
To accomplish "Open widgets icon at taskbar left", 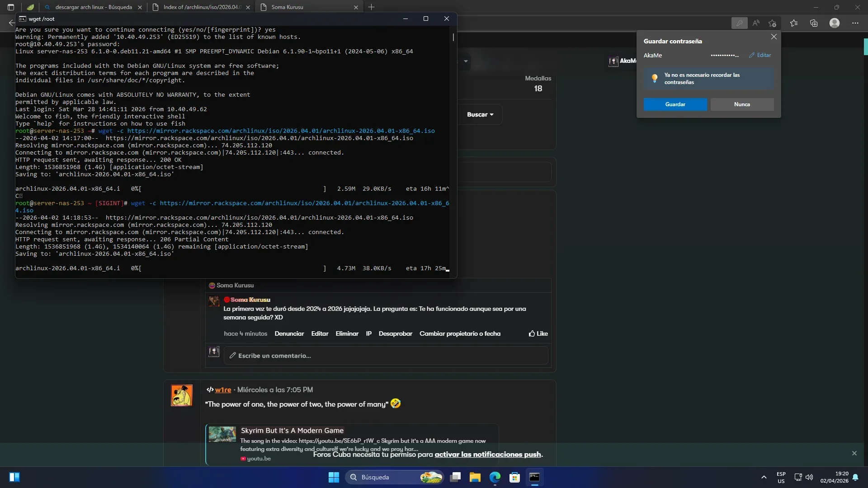I will click(14, 477).
